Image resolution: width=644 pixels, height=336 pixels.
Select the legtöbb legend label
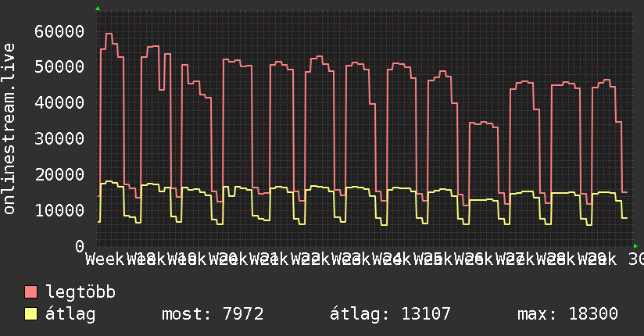click(x=80, y=292)
